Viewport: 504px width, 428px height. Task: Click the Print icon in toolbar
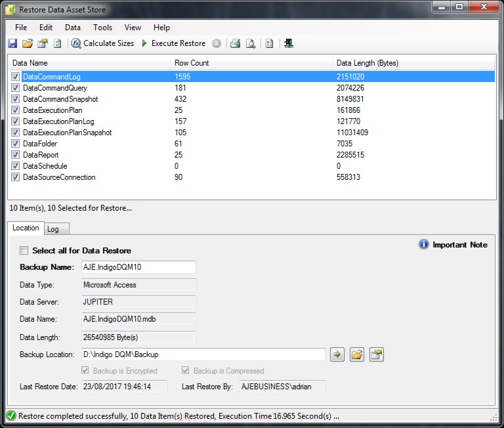[235, 43]
